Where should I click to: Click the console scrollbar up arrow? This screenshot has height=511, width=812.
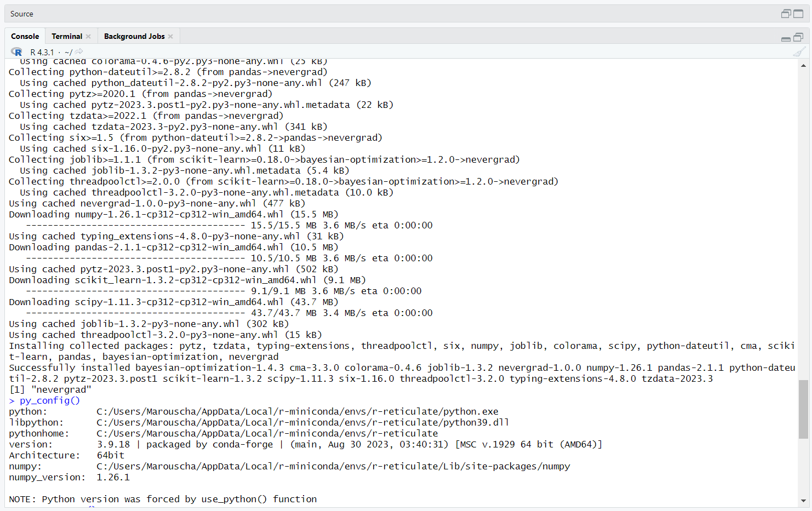click(x=803, y=66)
